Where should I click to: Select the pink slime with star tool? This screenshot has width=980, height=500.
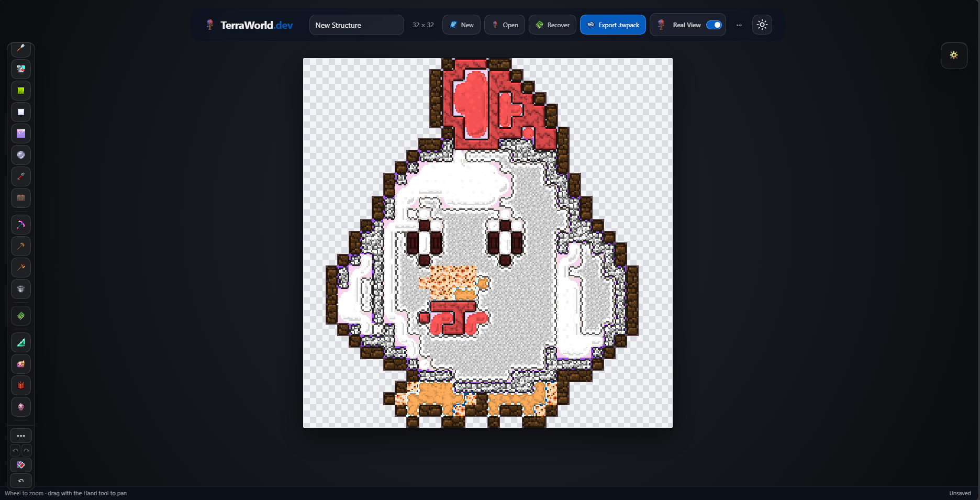(x=21, y=364)
